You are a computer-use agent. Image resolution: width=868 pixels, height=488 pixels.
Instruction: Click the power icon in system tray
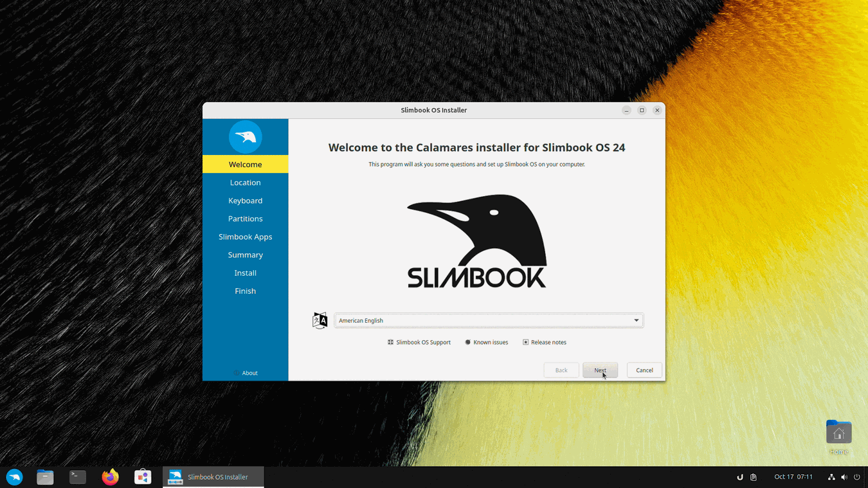857,477
